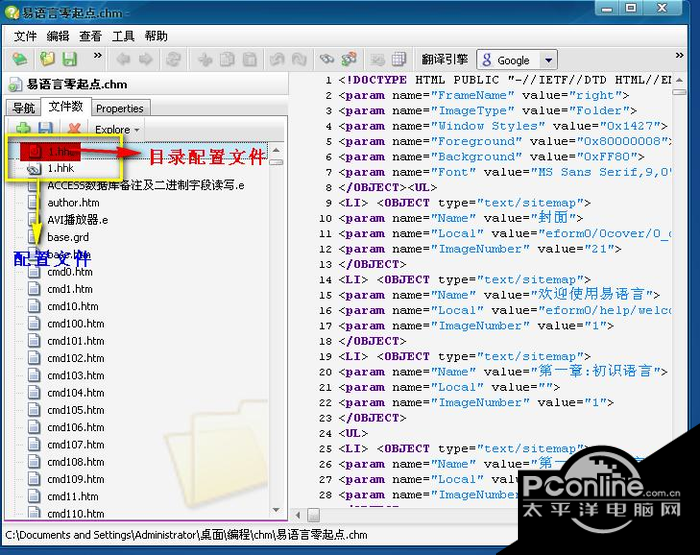Image resolution: width=700 pixels, height=555 pixels.
Task: Select author.htm in the file list
Action: (73, 203)
